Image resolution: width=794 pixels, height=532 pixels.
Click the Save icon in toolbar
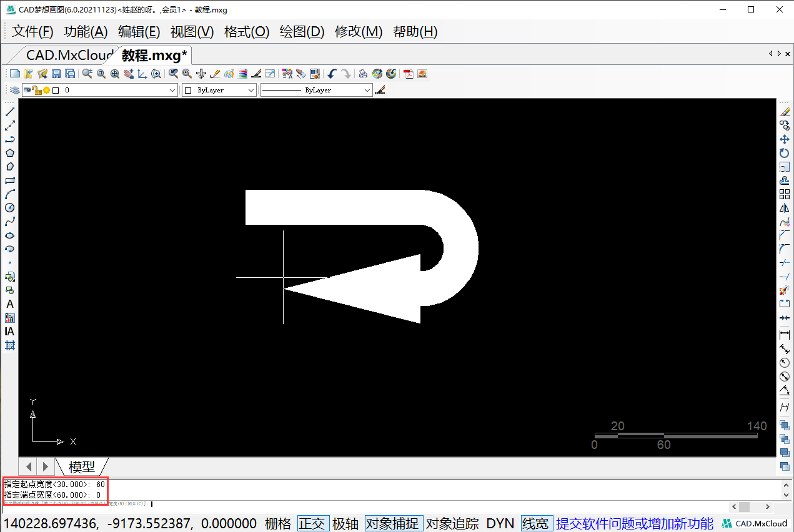tap(56, 74)
